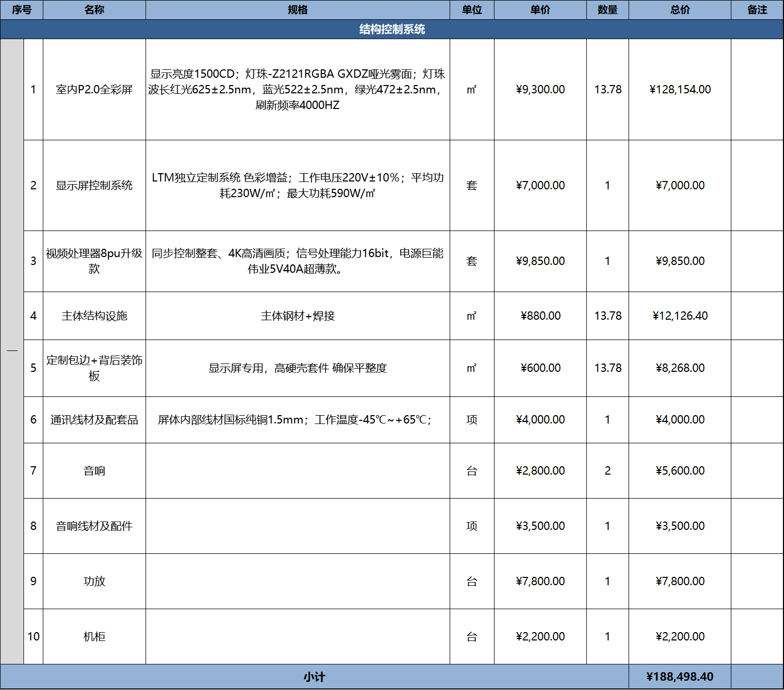Select the 序号 column header
Image resolution: width=784 pixels, height=690 pixels.
click(21, 10)
